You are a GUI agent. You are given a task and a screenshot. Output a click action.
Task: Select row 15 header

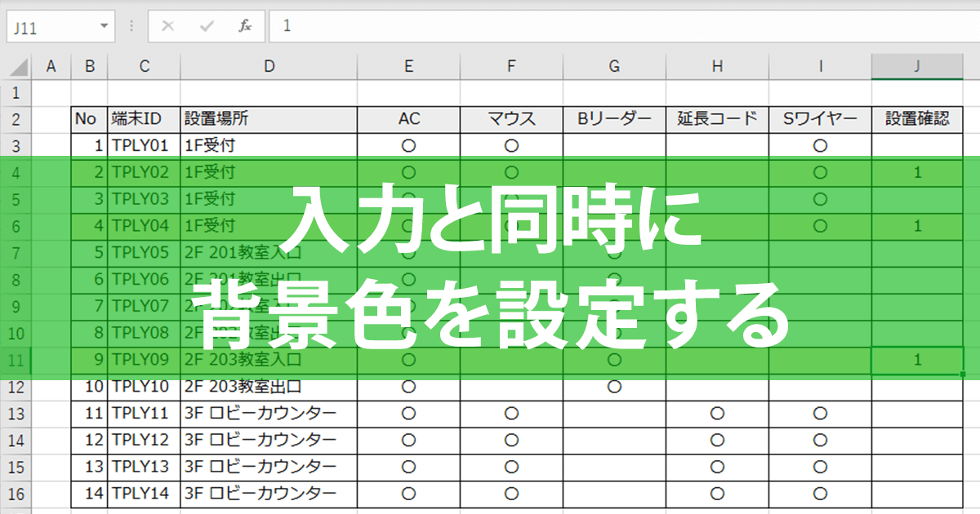click(x=16, y=467)
